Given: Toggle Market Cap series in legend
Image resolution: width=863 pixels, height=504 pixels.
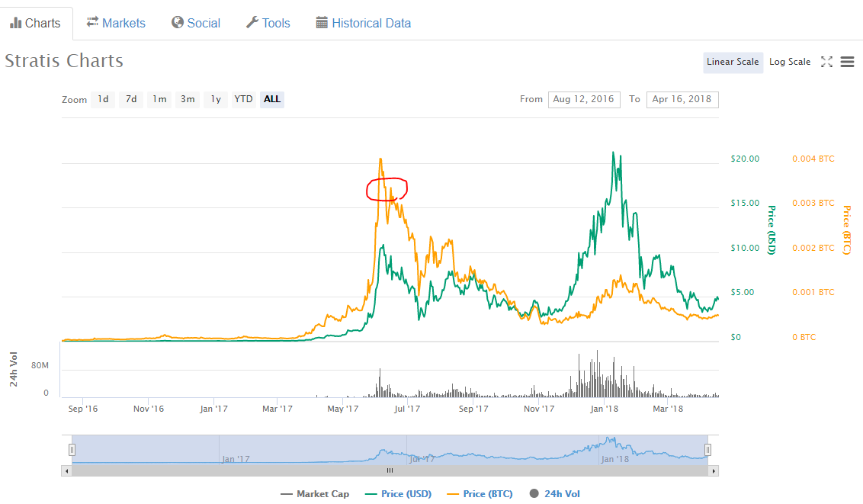Looking at the screenshot, I should 315,494.
